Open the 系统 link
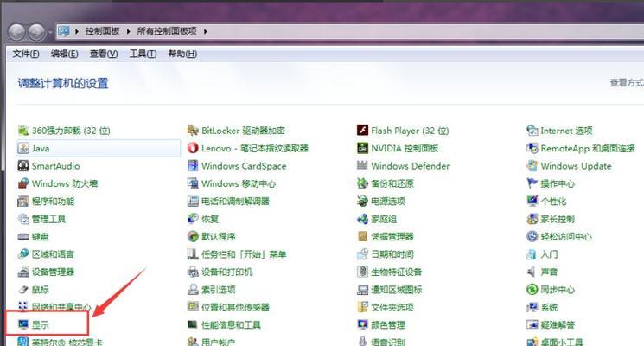The image size is (644, 346). pyautogui.click(x=549, y=307)
